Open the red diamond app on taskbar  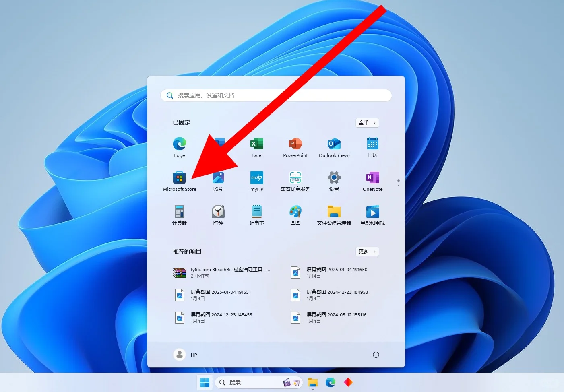348,382
